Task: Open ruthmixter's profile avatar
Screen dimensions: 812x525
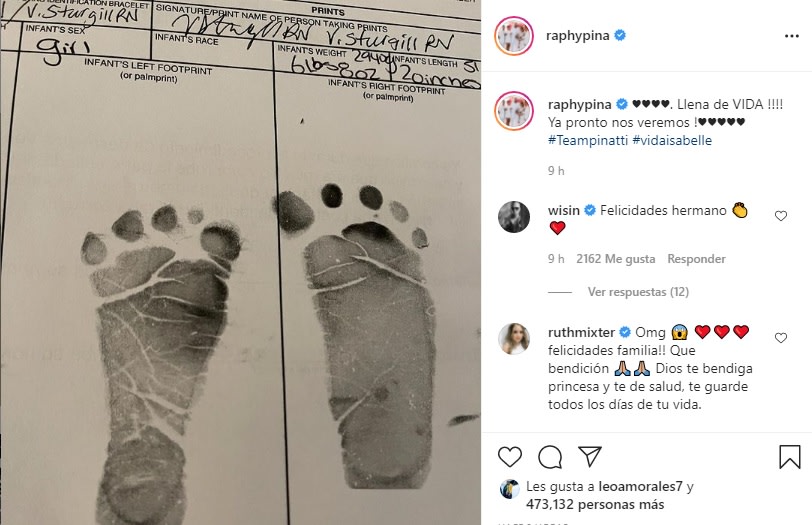Action: [514, 339]
